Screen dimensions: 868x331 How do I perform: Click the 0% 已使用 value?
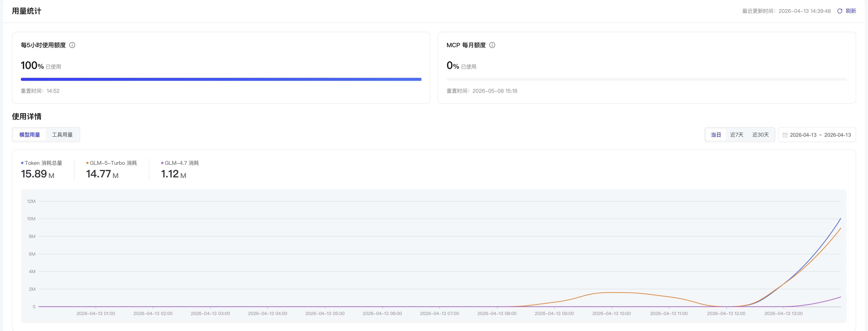pyautogui.click(x=461, y=65)
